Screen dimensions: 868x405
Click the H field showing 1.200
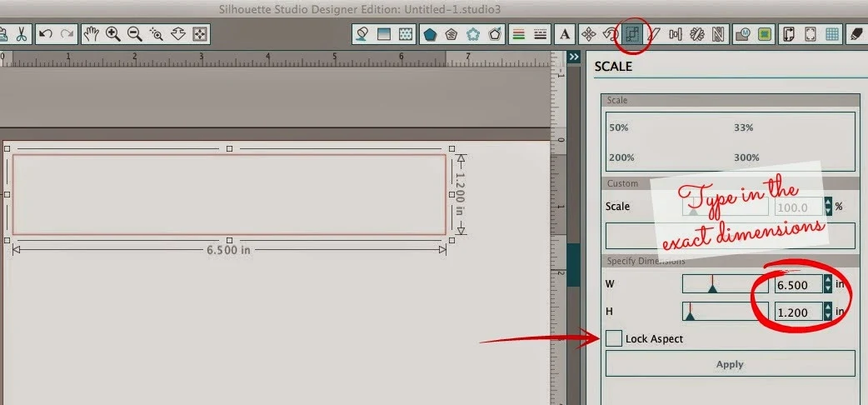[798, 312]
